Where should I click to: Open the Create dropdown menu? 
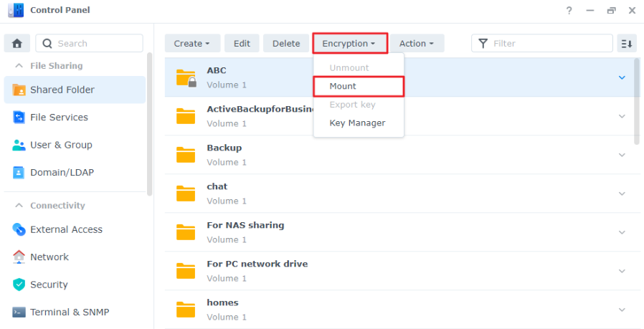pos(192,44)
